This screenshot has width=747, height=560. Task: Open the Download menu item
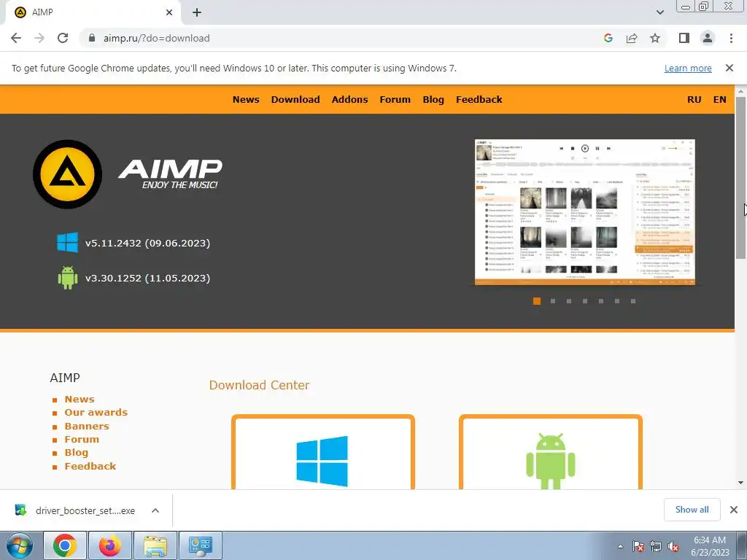point(295,99)
